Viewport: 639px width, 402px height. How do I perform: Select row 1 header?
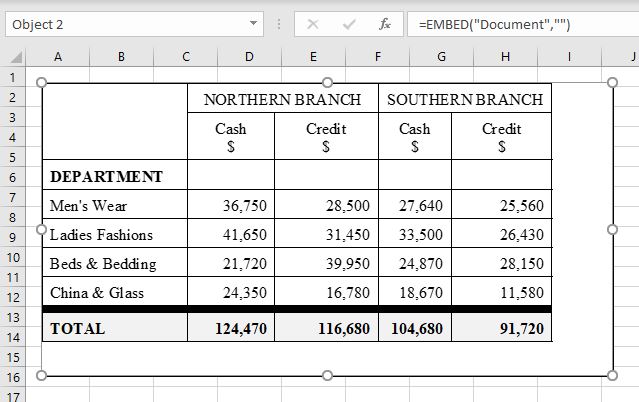[12, 77]
